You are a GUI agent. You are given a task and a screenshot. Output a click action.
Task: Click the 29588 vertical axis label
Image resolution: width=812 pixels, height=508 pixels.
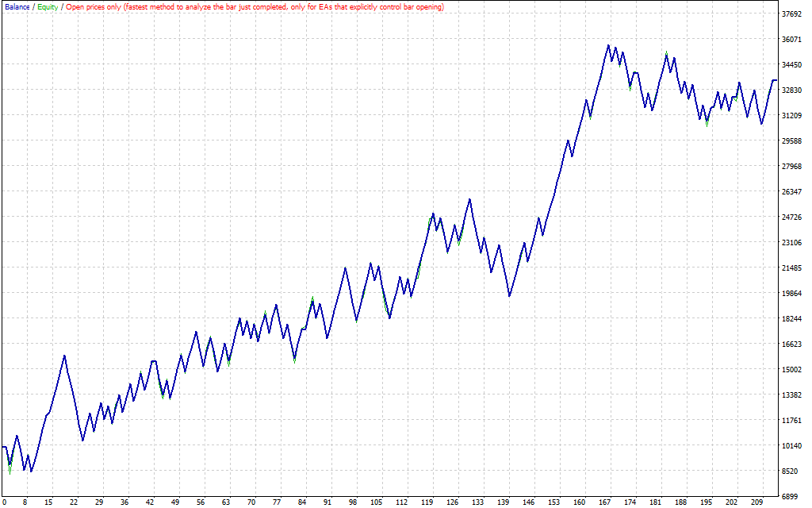click(x=792, y=141)
